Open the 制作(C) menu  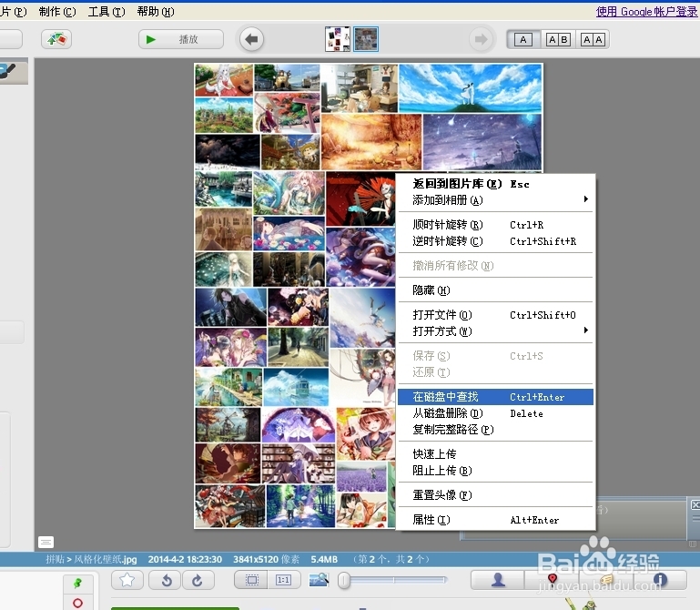pos(57,12)
